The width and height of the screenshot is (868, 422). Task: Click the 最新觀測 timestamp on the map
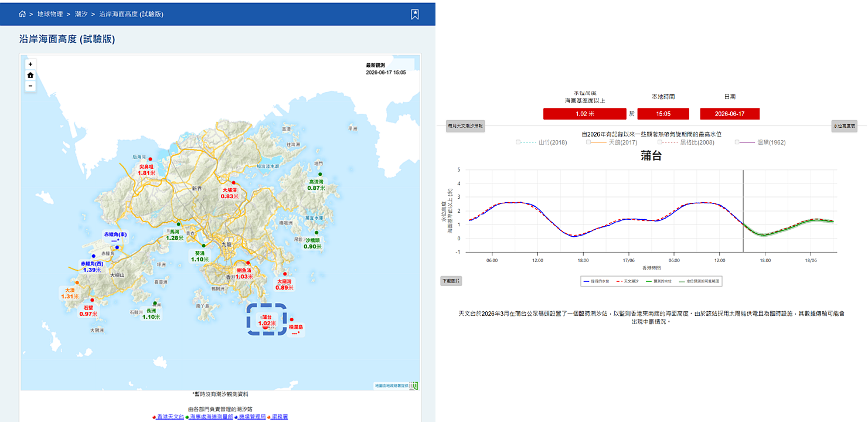[386, 69]
